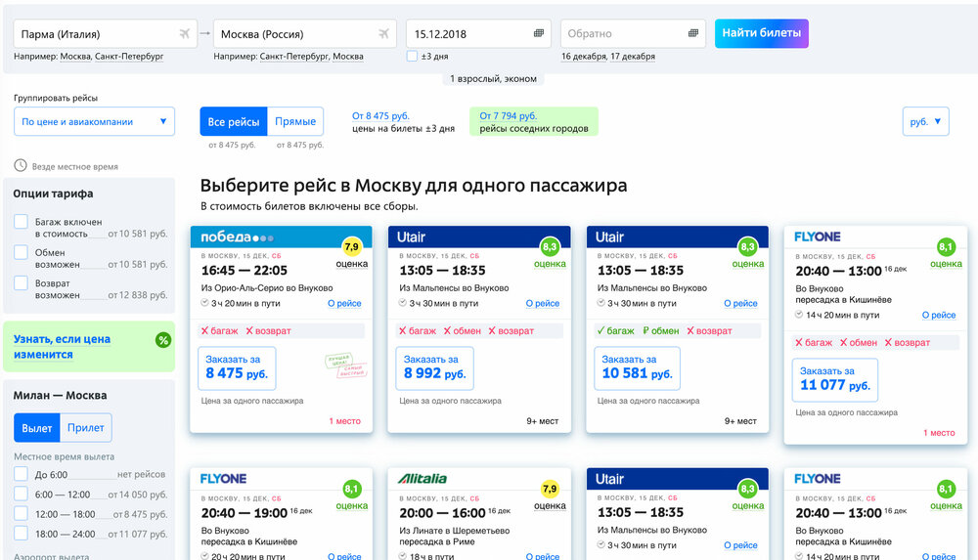Open О рейсе link on Победа card
Image resolution: width=978 pixels, height=560 pixels.
[345, 303]
